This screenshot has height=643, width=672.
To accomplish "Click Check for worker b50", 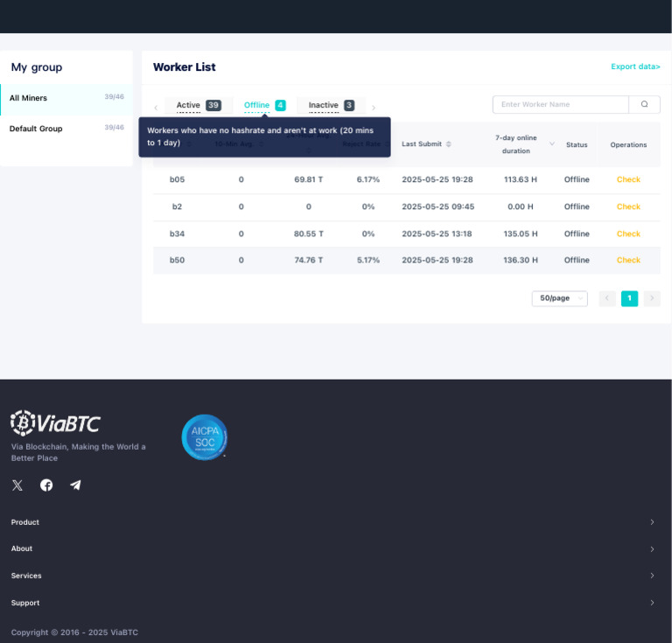I will (x=628, y=260).
